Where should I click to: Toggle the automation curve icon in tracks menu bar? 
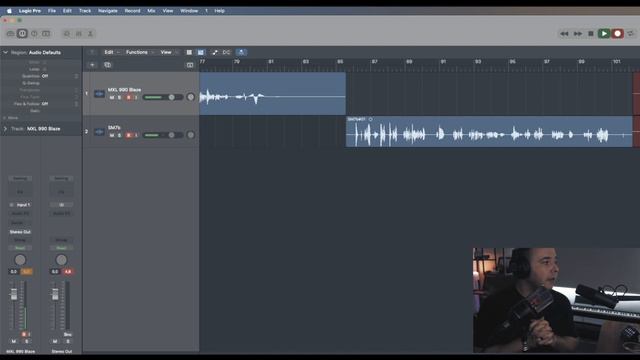[x=215, y=52]
